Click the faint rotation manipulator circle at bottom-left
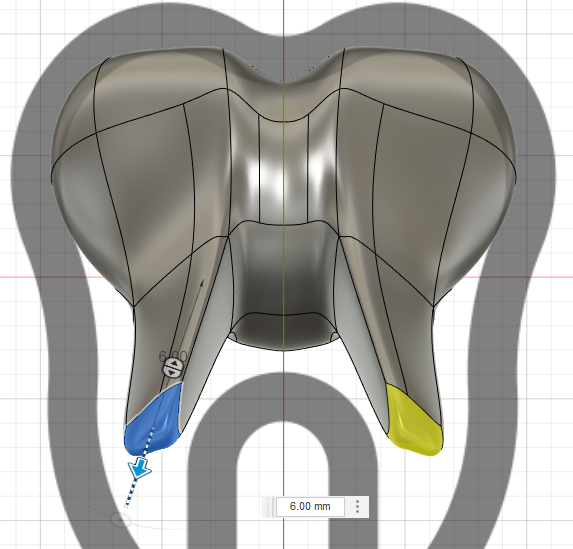This screenshot has height=549, width=573. pos(120,519)
